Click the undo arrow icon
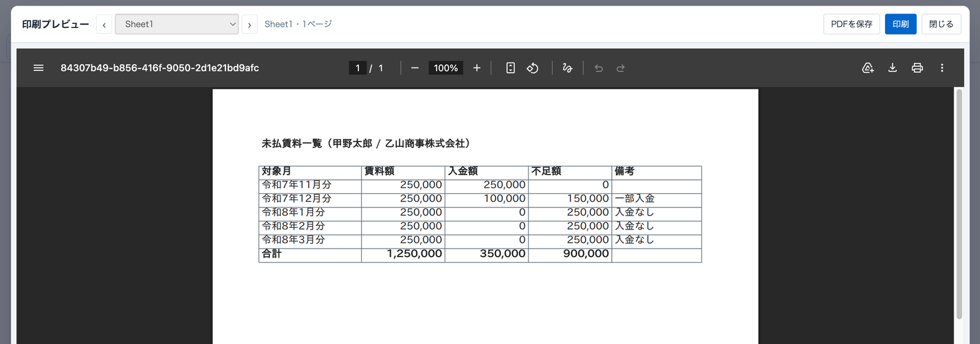This screenshot has height=344, width=980. 598,68
